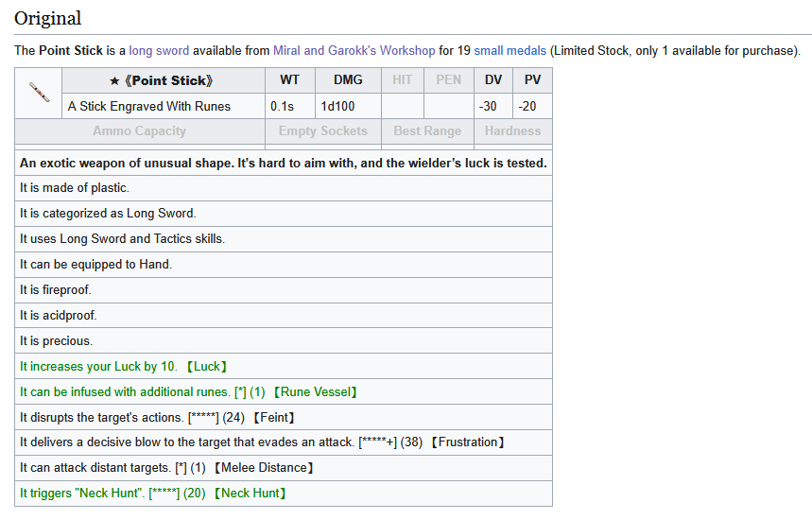Viewport: 812px width, 520px height.
Task: Click the 'Original' section heading
Action: pyautogui.click(x=47, y=18)
